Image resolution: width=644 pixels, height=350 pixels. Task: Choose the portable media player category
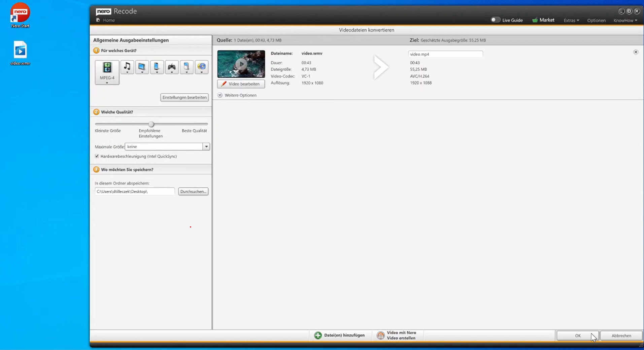coord(187,67)
